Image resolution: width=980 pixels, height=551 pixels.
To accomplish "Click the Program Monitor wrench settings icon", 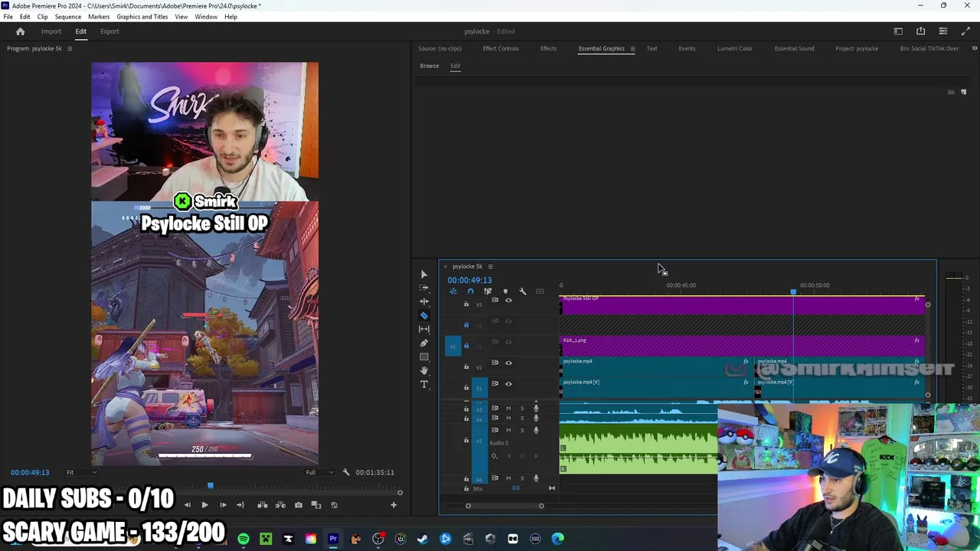I will click(x=345, y=472).
